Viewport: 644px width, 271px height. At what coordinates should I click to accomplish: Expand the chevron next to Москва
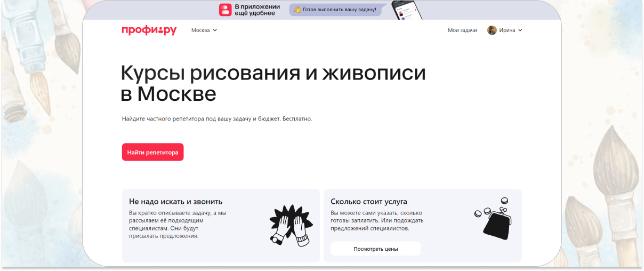click(x=215, y=30)
